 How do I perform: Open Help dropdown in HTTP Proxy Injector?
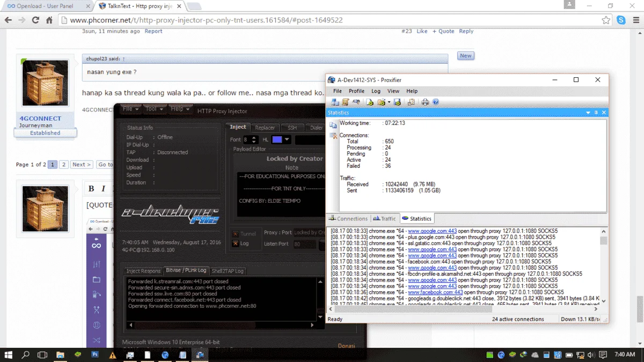pos(180,109)
